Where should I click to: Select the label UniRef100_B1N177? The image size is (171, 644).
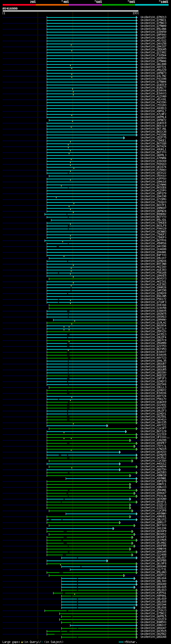coord(153,88)
